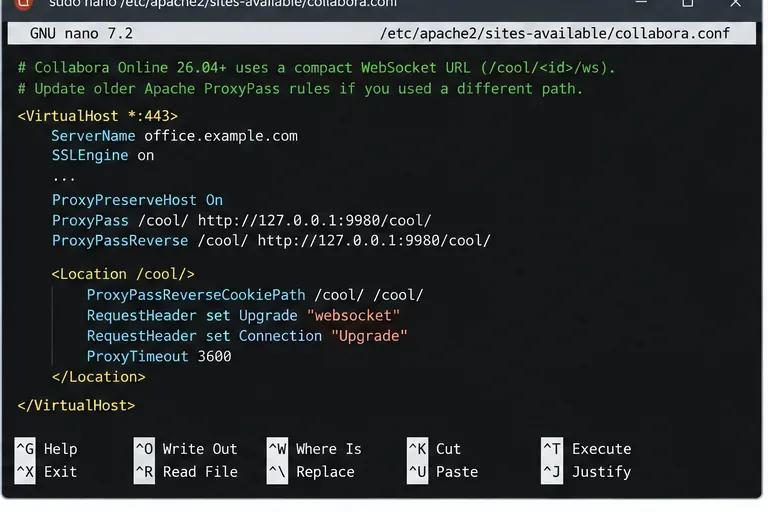The height and width of the screenshot is (512, 768).
Task: Click the "websocket" string value
Action: (353, 316)
